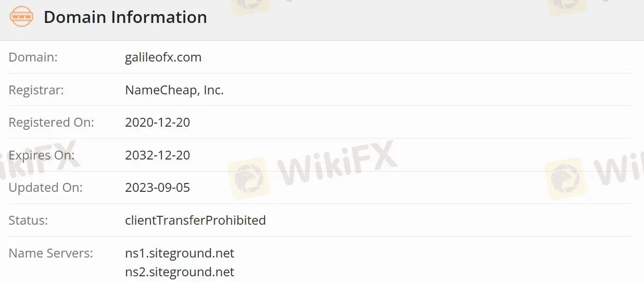Click the clientTransferProhibited status value
The height and width of the screenshot is (282, 644).
tap(195, 220)
